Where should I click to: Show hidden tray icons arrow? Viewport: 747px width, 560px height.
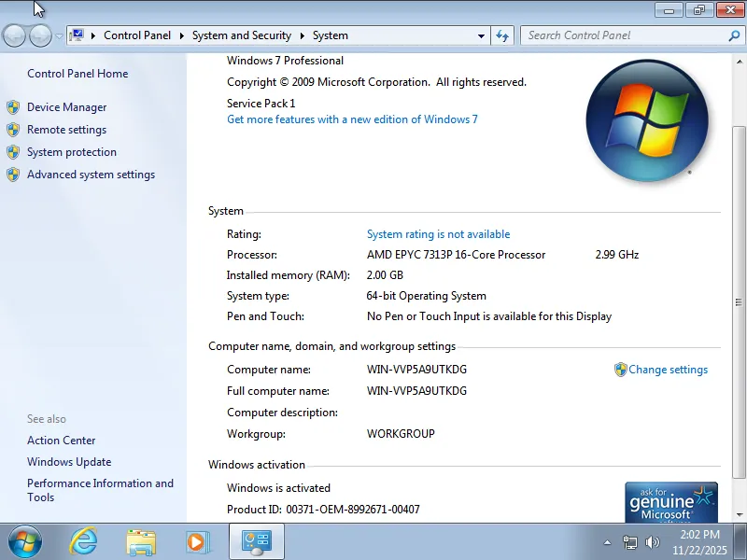pos(608,542)
